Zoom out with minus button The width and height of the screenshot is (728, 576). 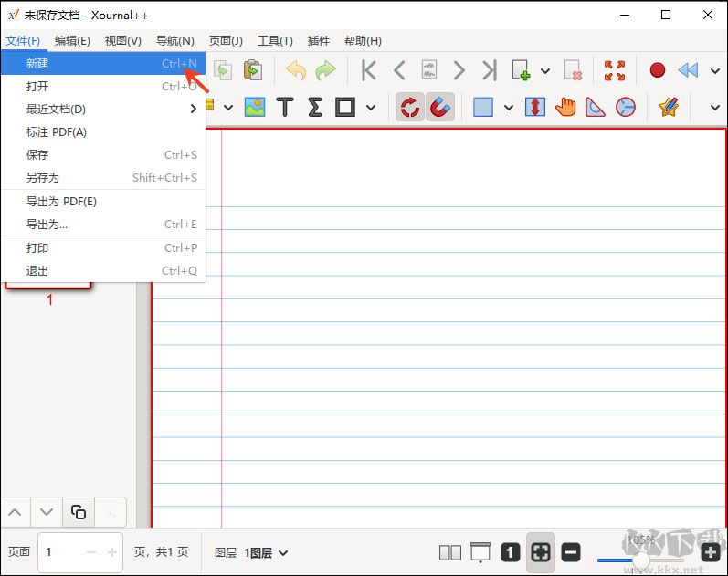(x=571, y=553)
